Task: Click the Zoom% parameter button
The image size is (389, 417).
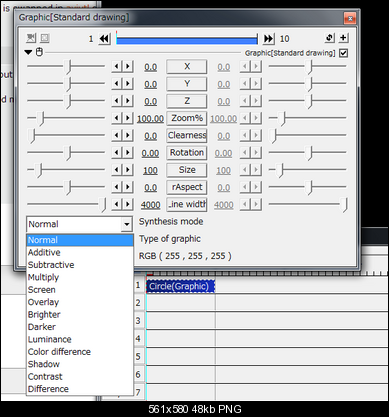Action: coord(187,118)
